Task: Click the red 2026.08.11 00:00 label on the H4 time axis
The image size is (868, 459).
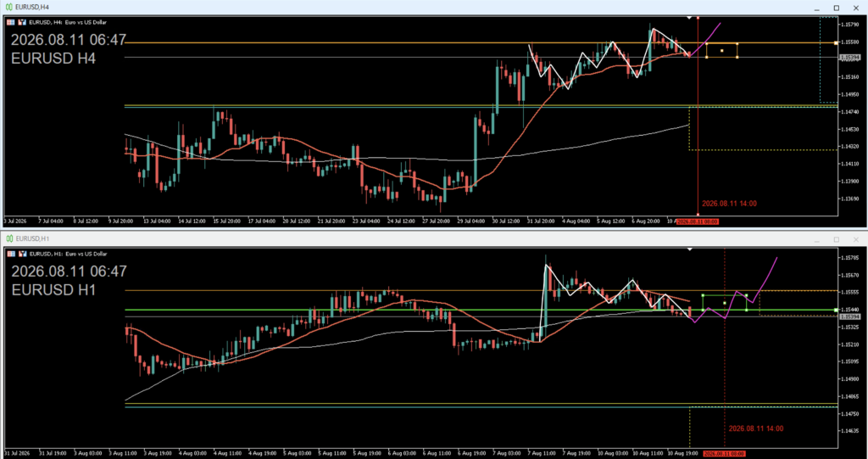Action: [698, 221]
